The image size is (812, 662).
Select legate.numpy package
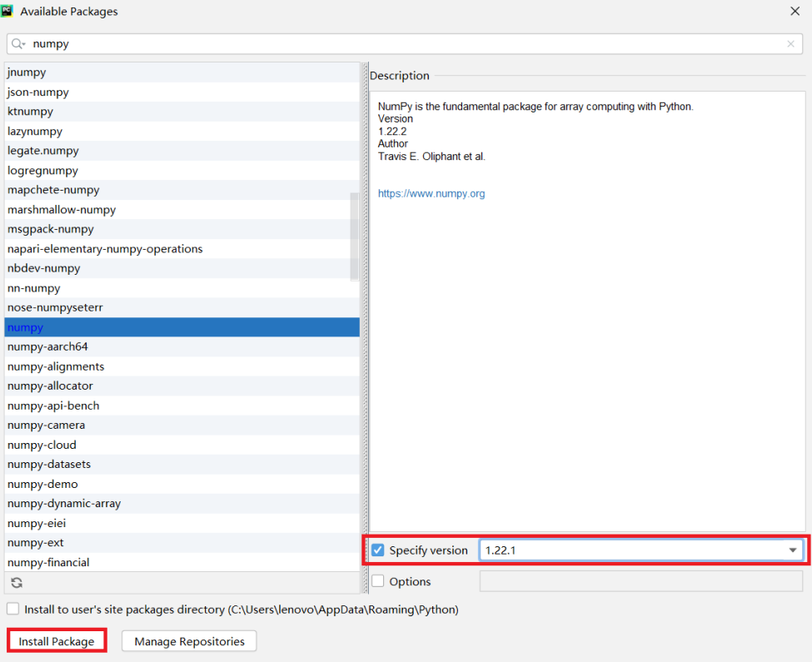point(182,151)
